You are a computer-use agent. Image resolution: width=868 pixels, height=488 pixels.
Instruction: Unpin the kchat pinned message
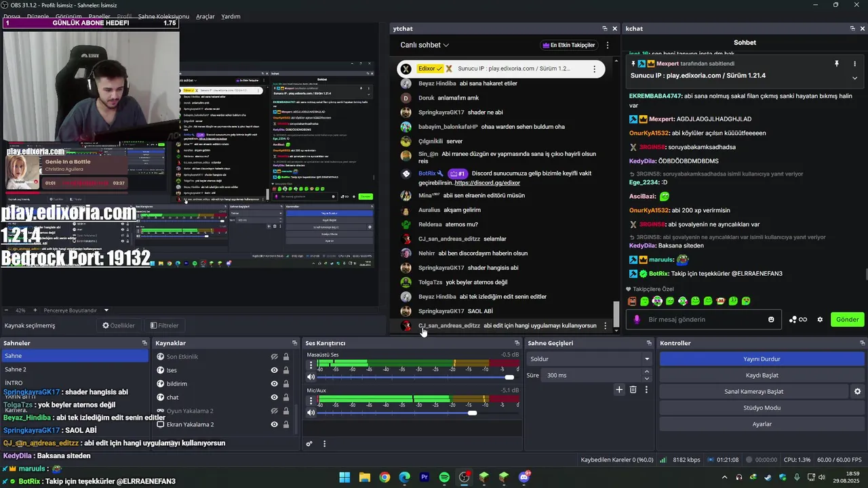point(837,64)
